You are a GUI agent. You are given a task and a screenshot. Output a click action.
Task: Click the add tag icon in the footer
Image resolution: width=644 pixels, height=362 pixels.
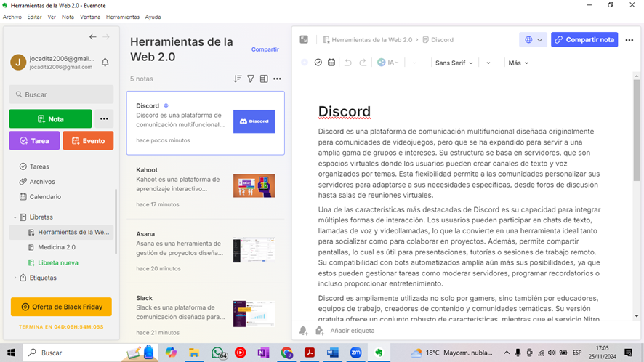(320, 330)
